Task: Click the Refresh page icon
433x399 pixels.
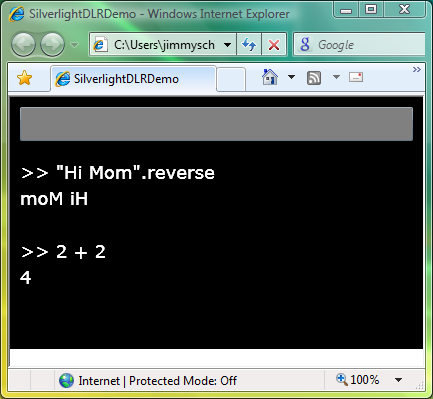Action: pos(249,44)
